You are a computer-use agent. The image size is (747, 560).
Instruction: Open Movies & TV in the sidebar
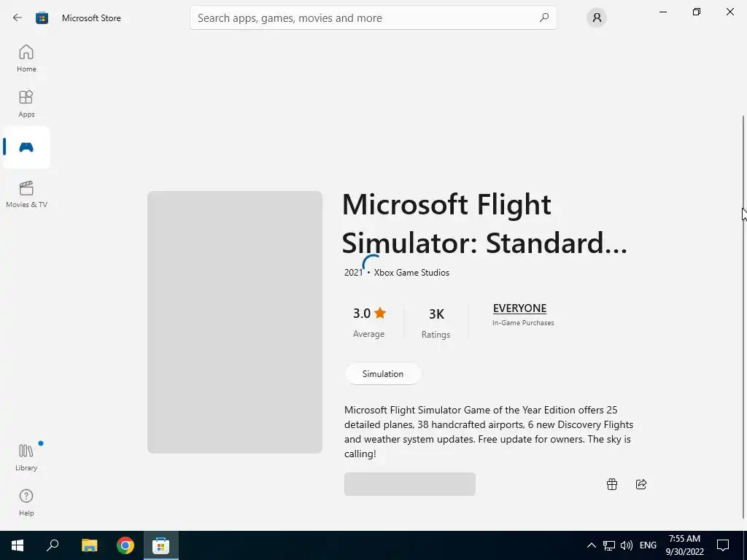(26, 194)
